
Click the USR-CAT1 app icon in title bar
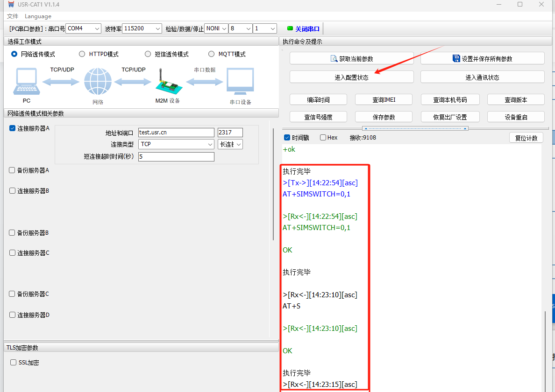(11, 4)
